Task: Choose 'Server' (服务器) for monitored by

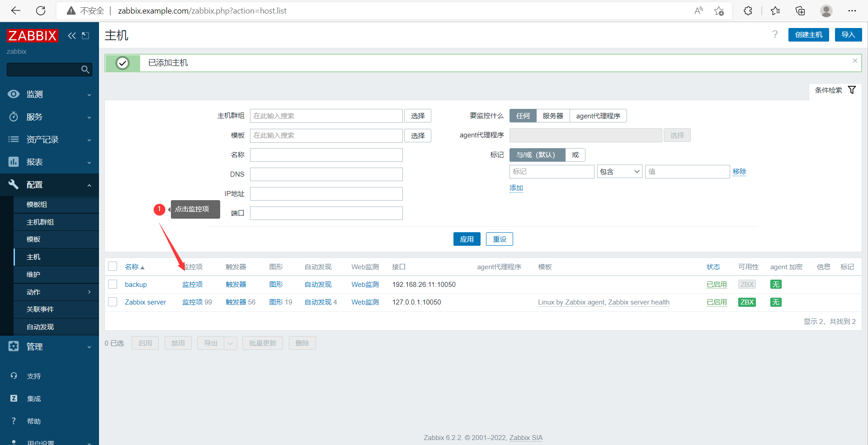Action: click(553, 116)
